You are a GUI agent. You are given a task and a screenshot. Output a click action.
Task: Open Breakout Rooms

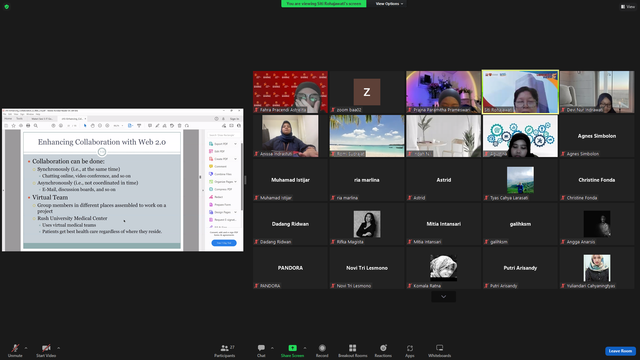pyautogui.click(x=353, y=350)
